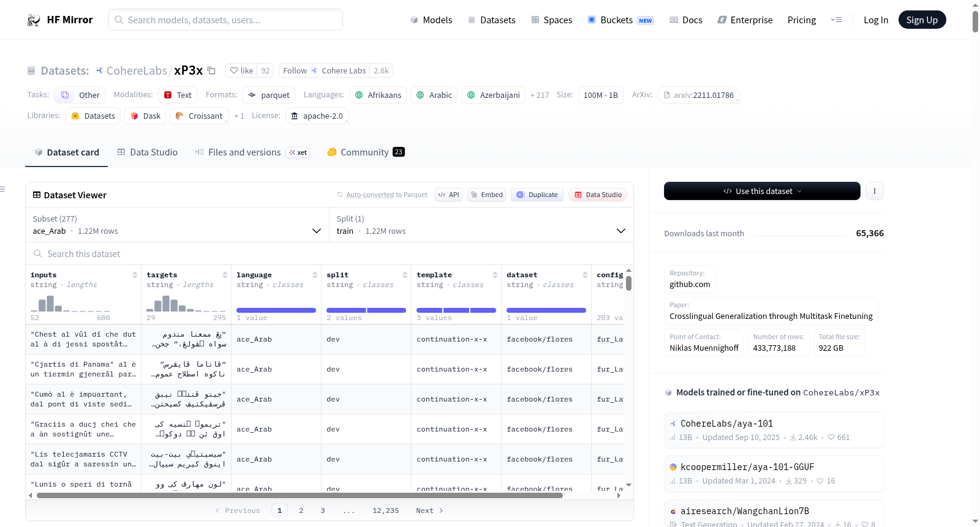
Task: Click the targets lengths histogram
Action: point(186,303)
